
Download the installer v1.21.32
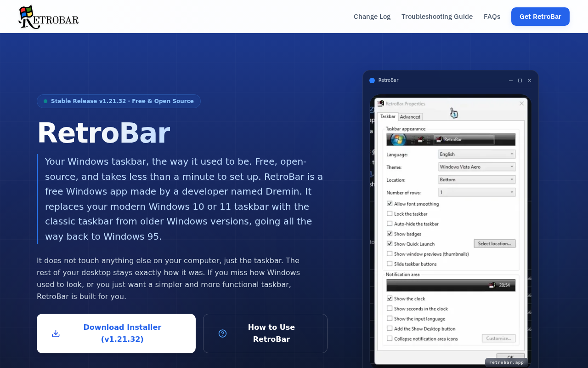point(116,333)
